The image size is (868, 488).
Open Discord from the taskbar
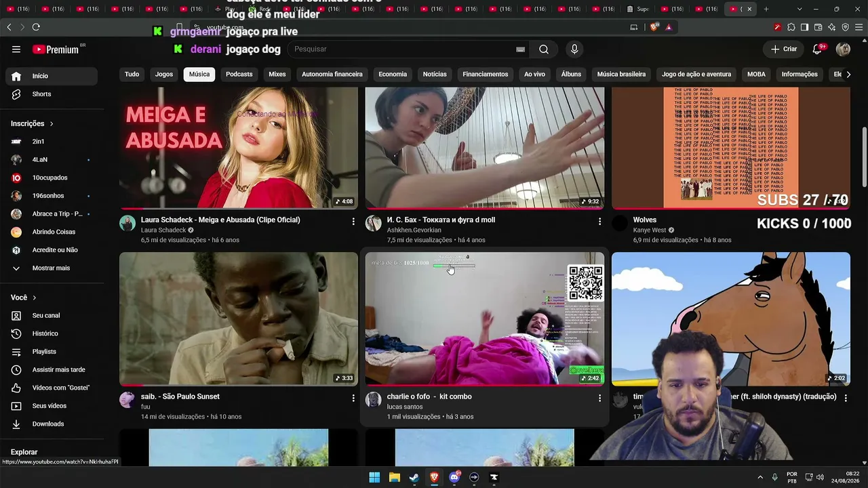[454, 477]
